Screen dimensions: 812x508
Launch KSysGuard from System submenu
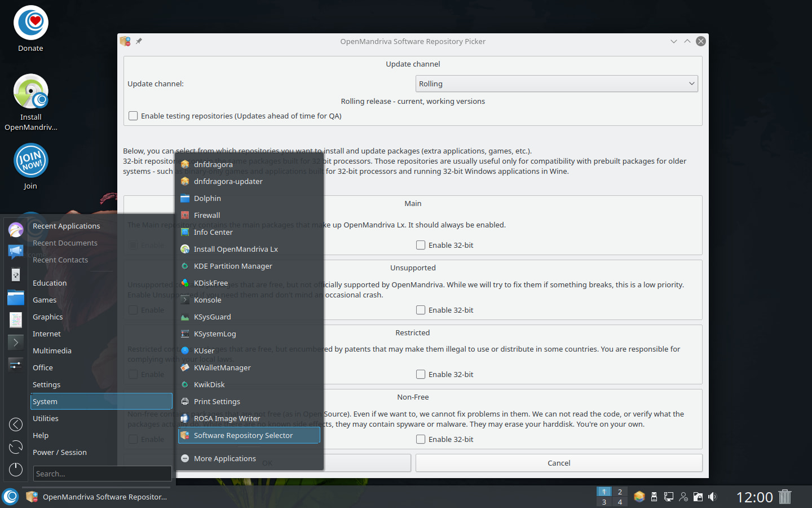tap(249, 317)
